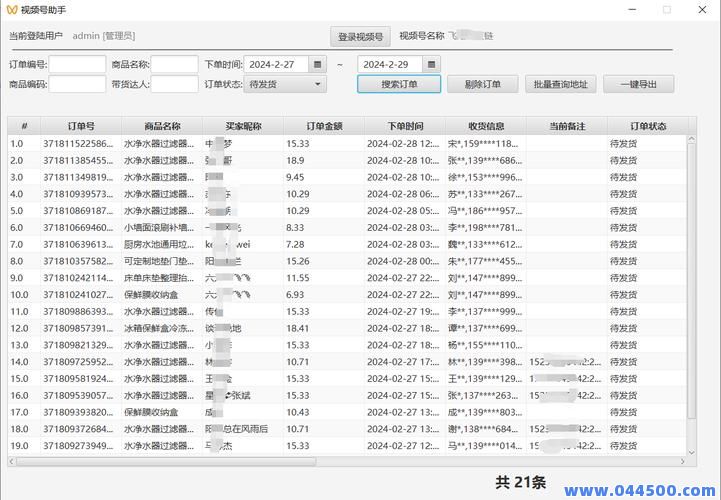Click the 搜索订单 button

[399, 84]
